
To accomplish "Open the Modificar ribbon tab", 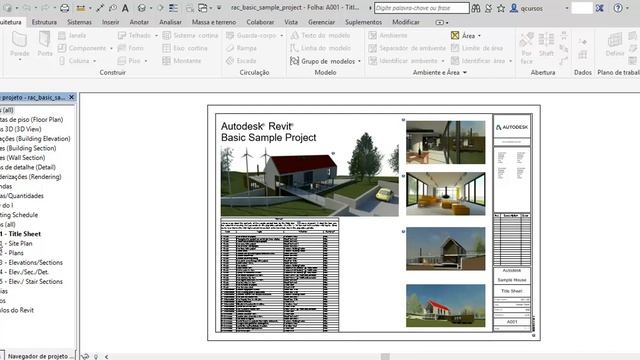I will click(406, 22).
